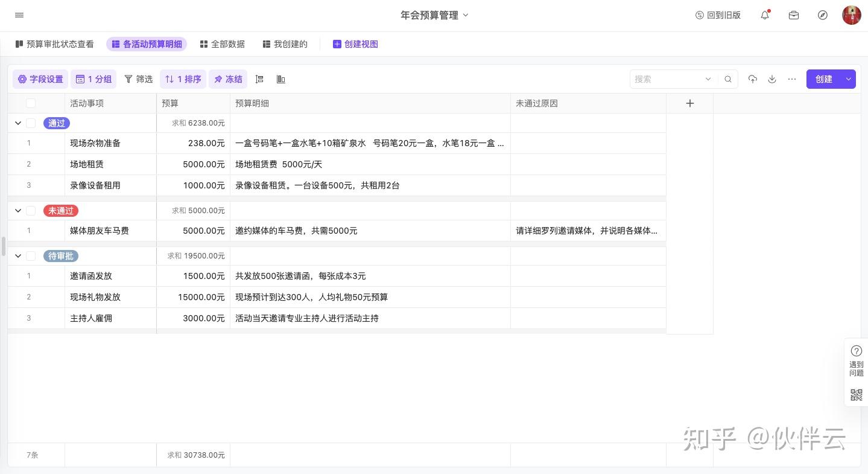Click the left panel resize handle

click(x=4, y=246)
